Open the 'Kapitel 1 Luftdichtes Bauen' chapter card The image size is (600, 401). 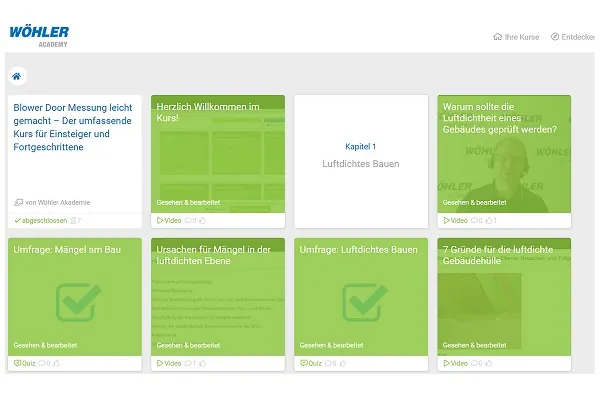coord(361,154)
